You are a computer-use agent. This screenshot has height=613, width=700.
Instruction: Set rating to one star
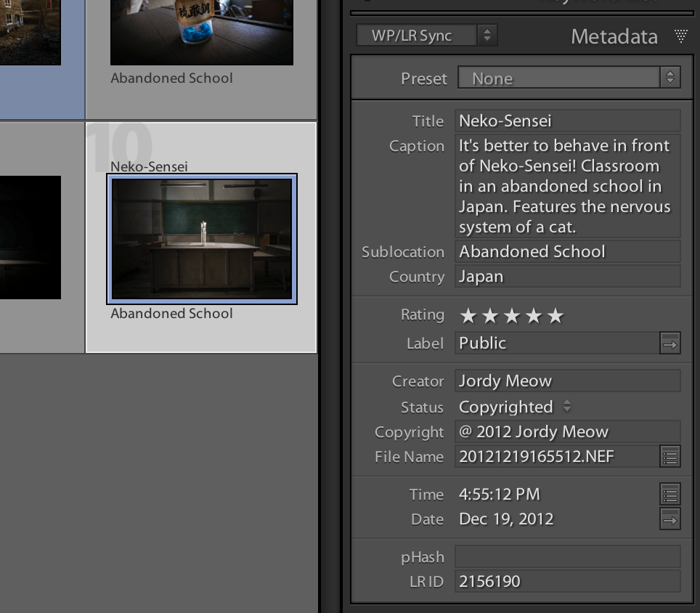(x=468, y=316)
